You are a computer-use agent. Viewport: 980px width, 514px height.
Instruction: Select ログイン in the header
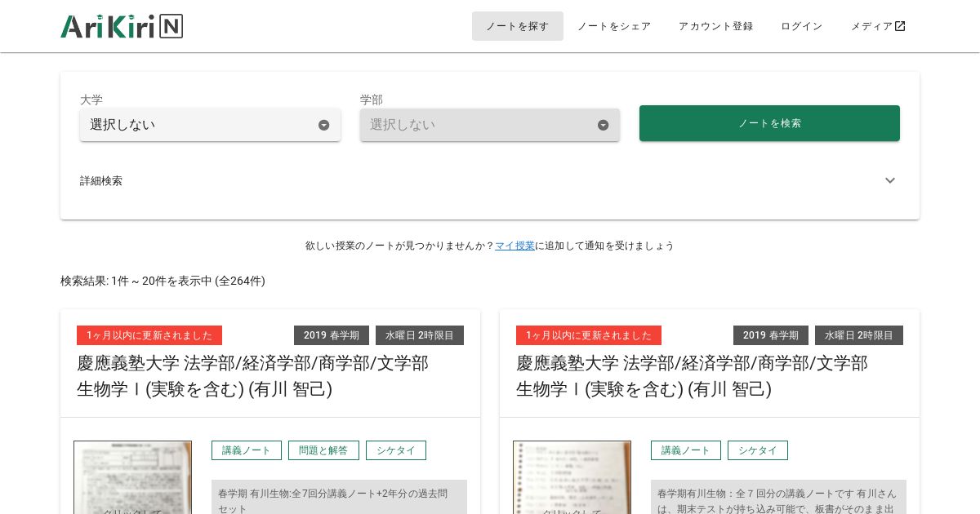802,26
